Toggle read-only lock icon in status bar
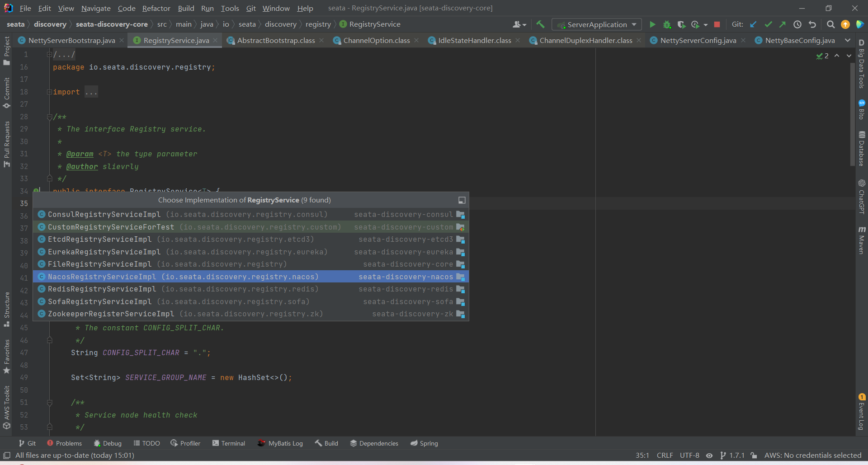The height and width of the screenshot is (465, 868). (x=754, y=456)
